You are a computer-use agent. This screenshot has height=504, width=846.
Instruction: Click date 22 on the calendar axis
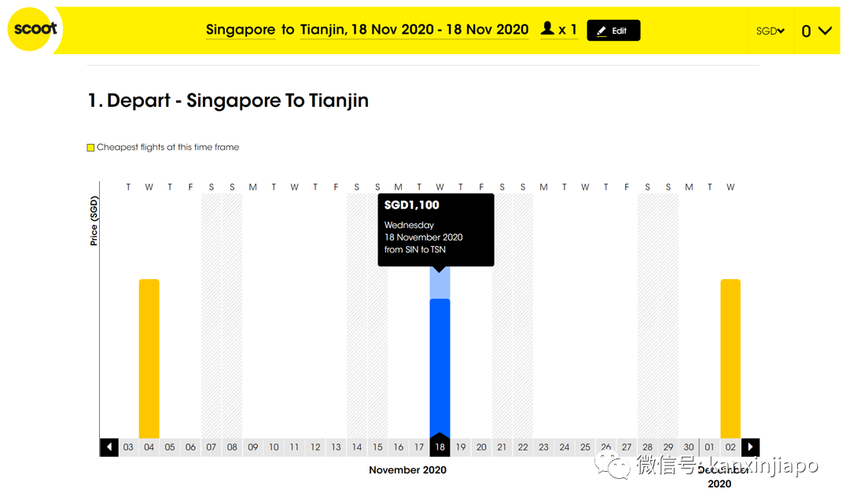(523, 447)
